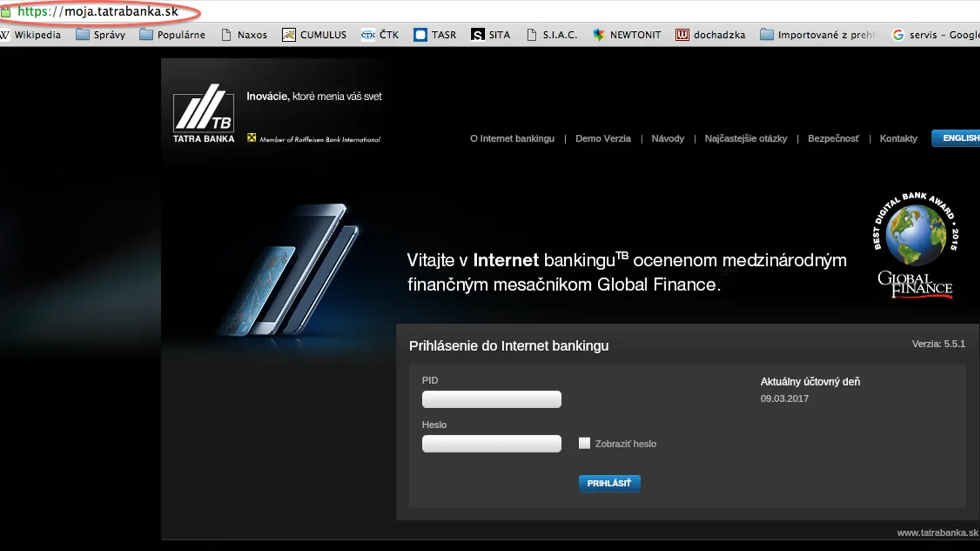Open the Návody menu item
The image size is (980, 551).
[x=668, y=139]
